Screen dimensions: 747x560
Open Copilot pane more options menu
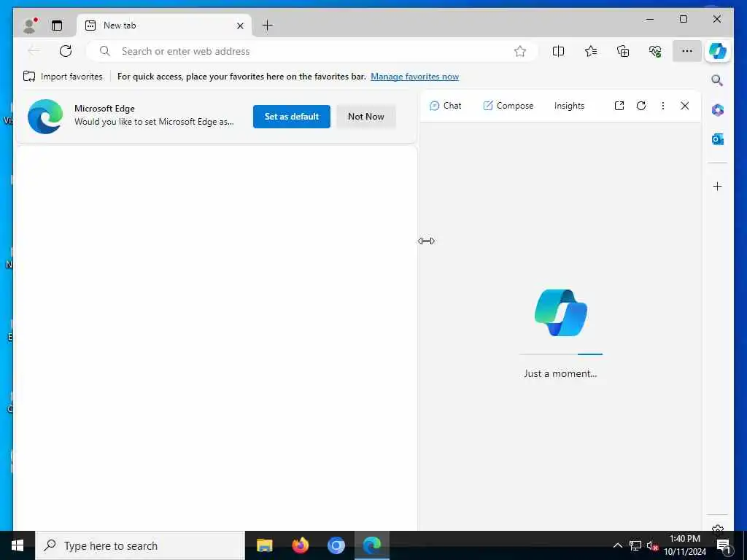(662, 106)
